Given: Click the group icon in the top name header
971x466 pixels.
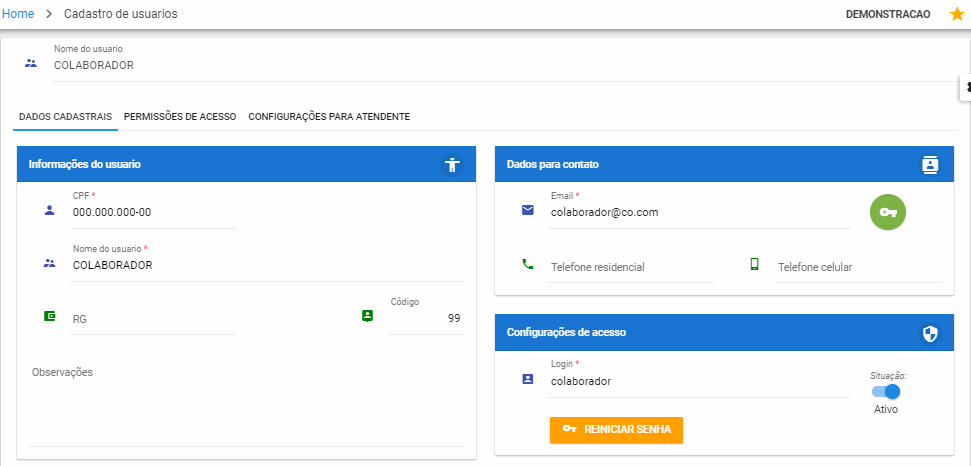Looking at the screenshot, I should (31, 63).
